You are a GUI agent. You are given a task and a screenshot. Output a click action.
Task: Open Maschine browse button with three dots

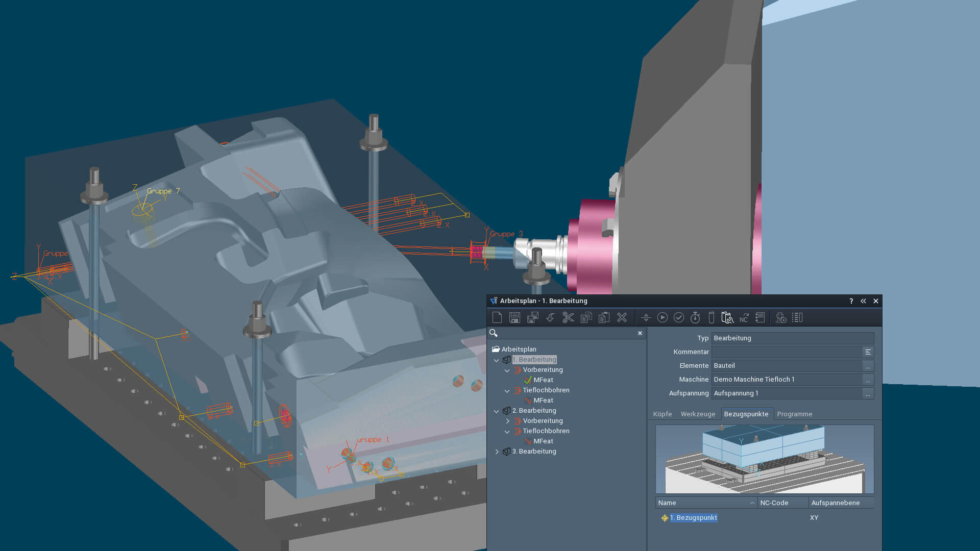(868, 380)
